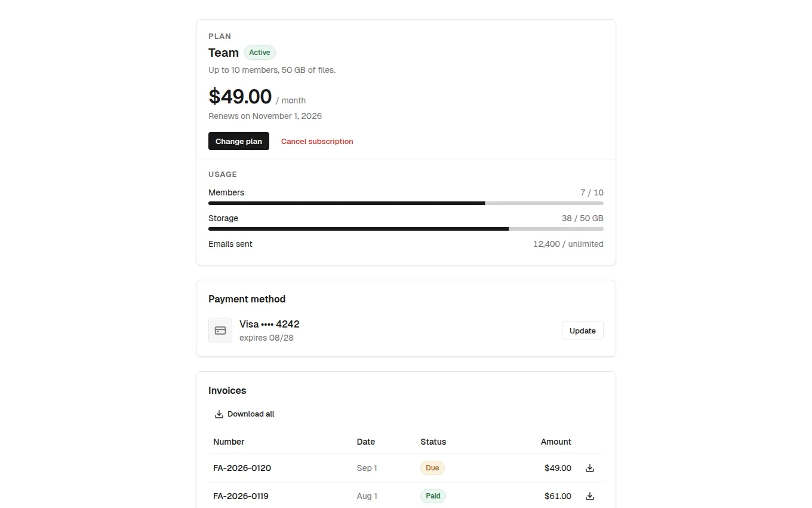Click the Members usage progress bar
Screen dimensions: 812x508
406,203
